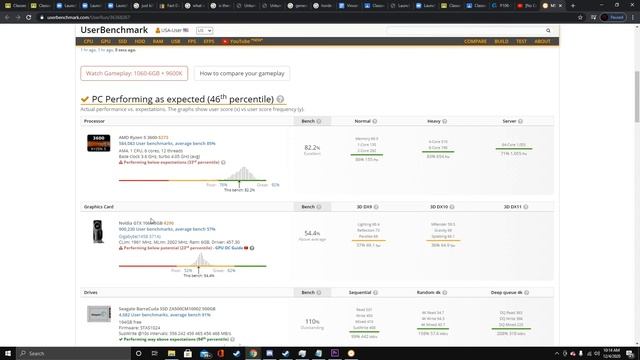Image resolution: width=640 pixels, height=360 pixels.
Task: Open the YouTube link in the nav bar
Action: tap(242, 41)
